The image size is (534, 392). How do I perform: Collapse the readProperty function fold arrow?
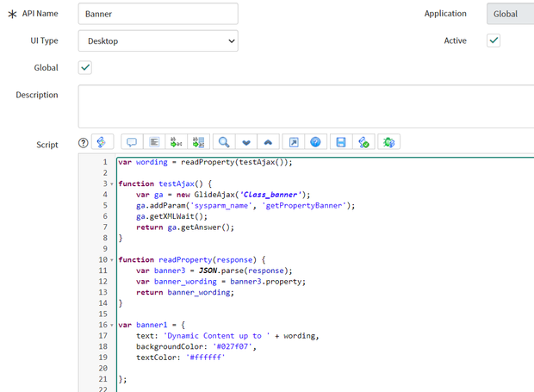click(x=112, y=260)
